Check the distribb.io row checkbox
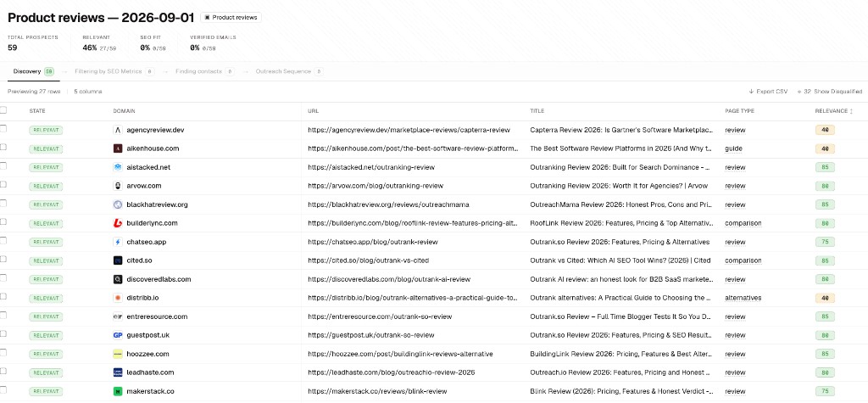Viewport: 868px width, 403px height. click(3, 297)
